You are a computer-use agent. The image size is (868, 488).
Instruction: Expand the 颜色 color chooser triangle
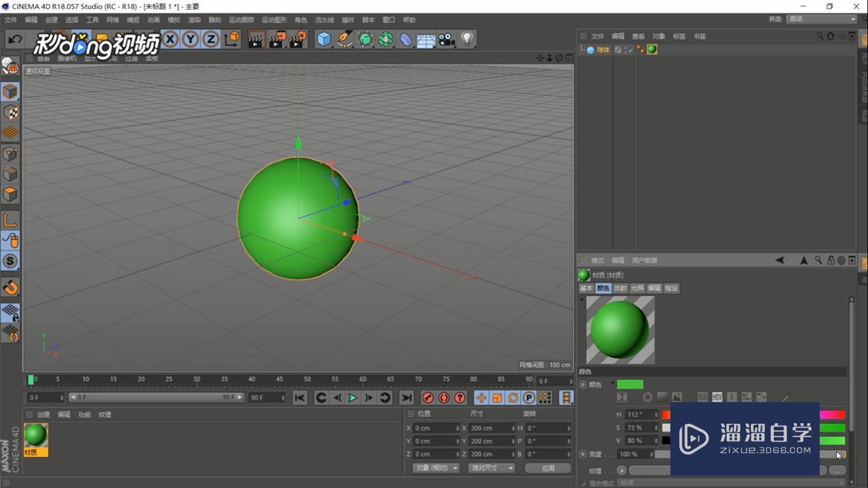(x=613, y=384)
